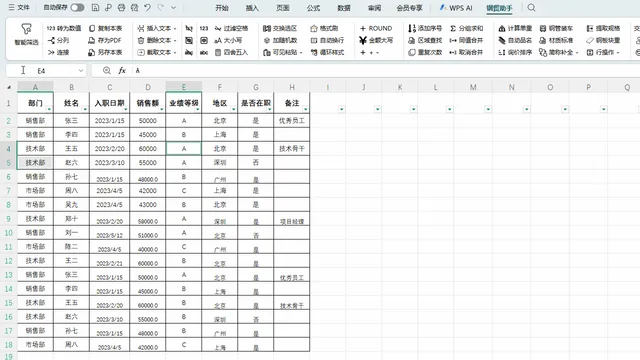This screenshot has width=640, height=360.
Task: Switch to the 公式 ribbon tab
Action: pos(313,8)
